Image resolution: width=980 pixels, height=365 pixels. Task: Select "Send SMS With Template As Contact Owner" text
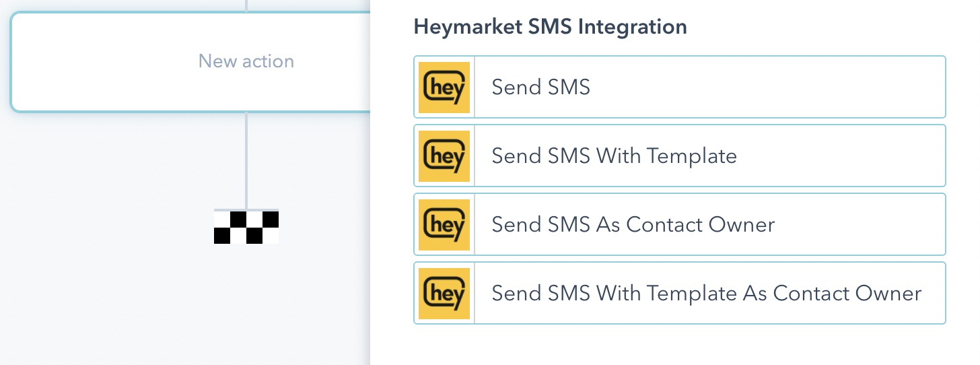[x=706, y=293]
